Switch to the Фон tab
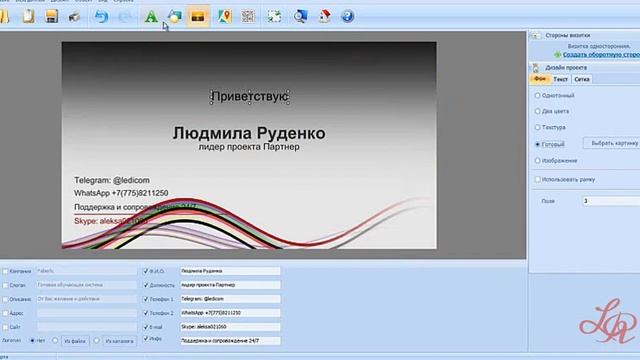The height and width of the screenshot is (360, 640). pos(540,79)
